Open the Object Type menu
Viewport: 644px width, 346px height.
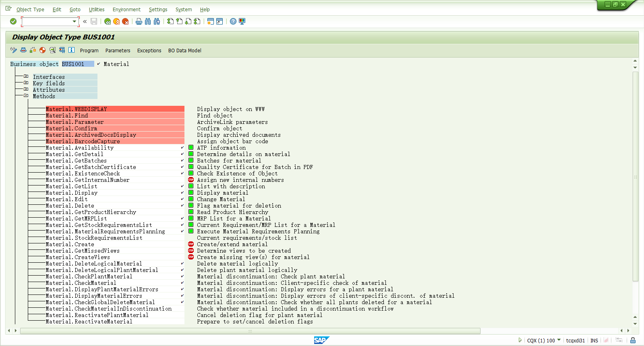tap(30, 9)
